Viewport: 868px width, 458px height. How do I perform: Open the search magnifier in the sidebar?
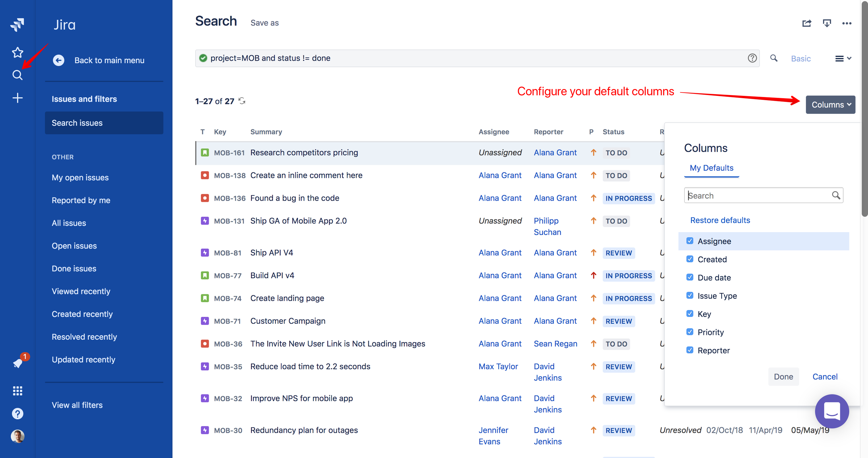(x=17, y=75)
